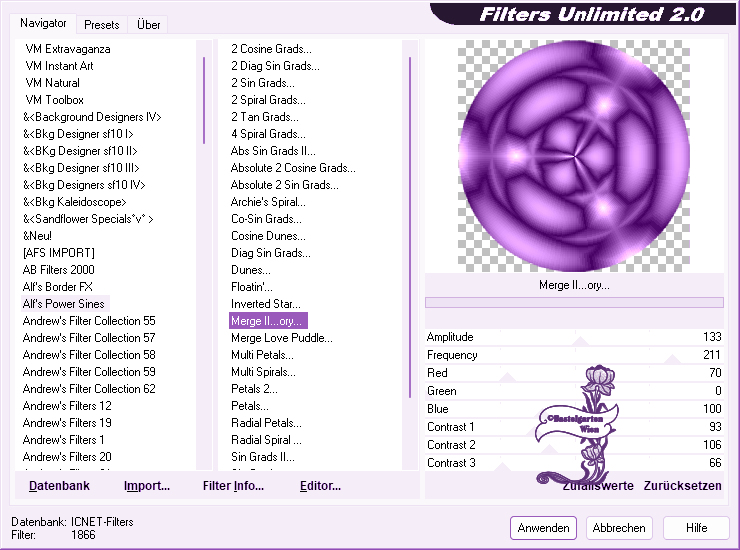This screenshot has width=740, height=550.
Task: Click the purple filter preview image
Action: tap(574, 156)
